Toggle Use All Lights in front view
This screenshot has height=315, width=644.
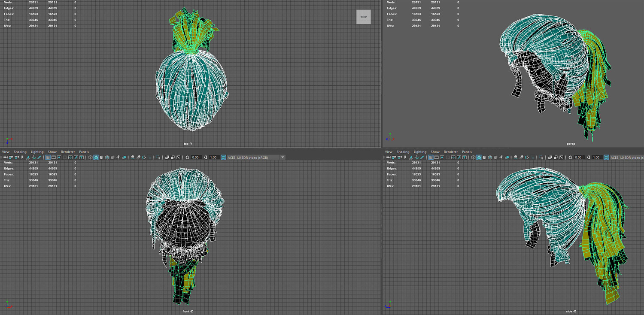118,157
